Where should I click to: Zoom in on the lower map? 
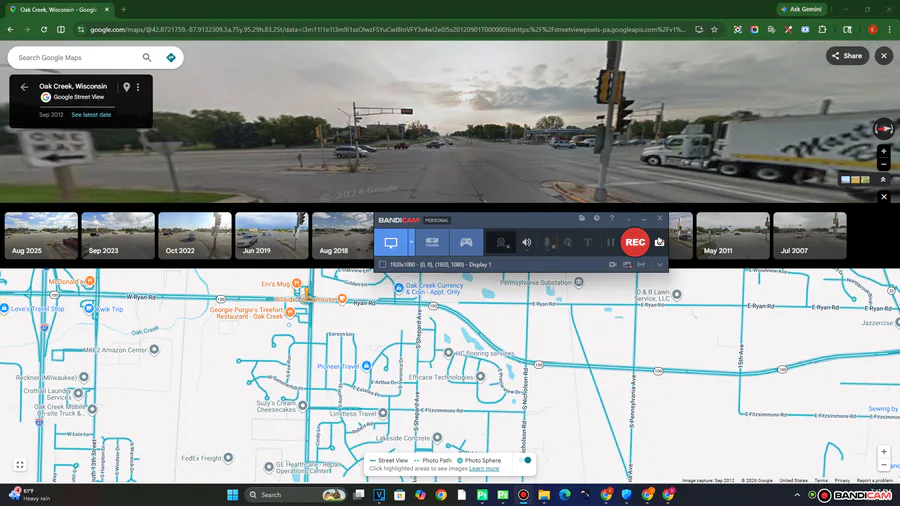click(884, 451)
